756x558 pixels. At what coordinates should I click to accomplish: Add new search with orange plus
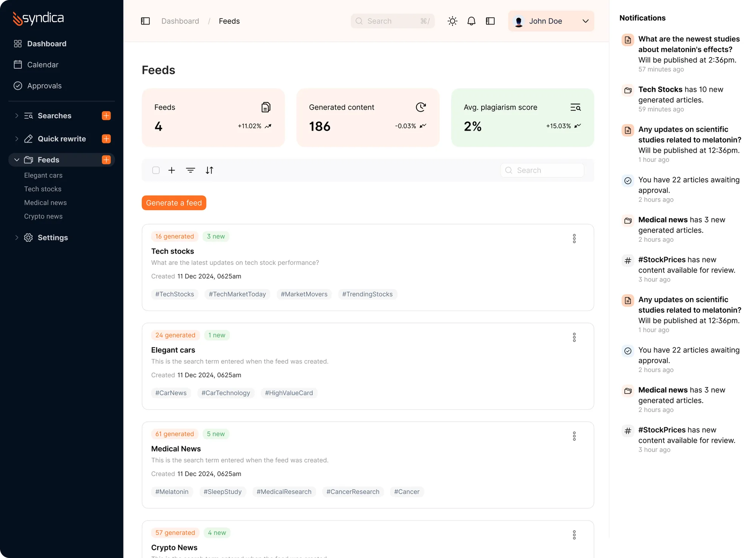click(x=106, y=116)
